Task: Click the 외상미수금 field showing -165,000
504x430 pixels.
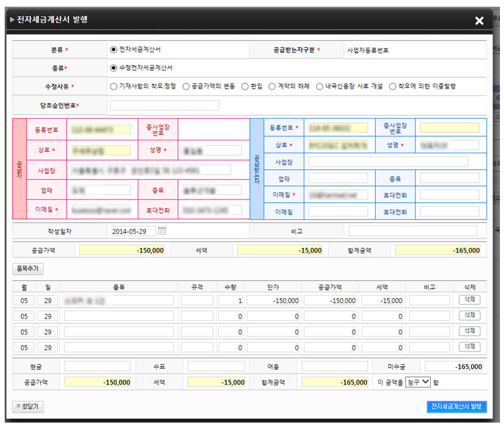Action: (x=454, y=366)
